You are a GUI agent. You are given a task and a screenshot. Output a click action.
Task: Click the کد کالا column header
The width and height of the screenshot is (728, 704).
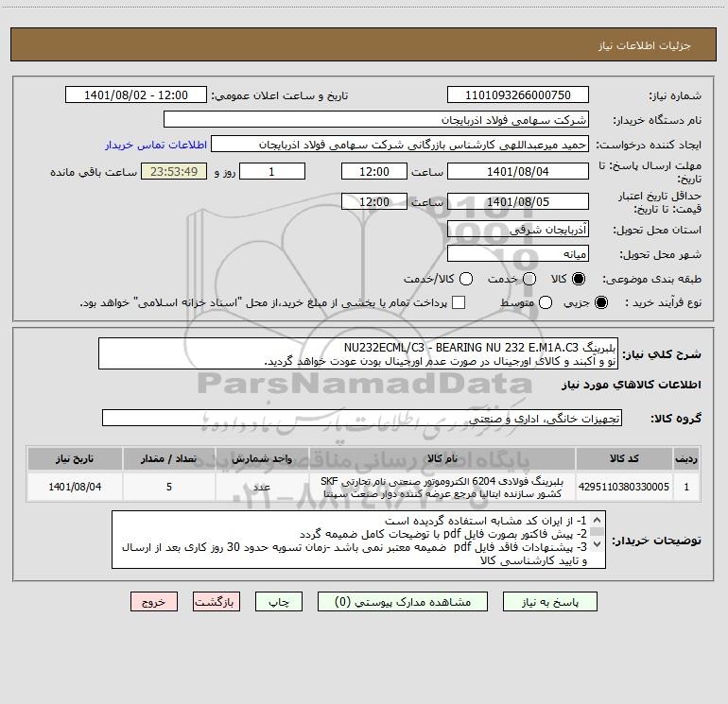tap(624, 458)
